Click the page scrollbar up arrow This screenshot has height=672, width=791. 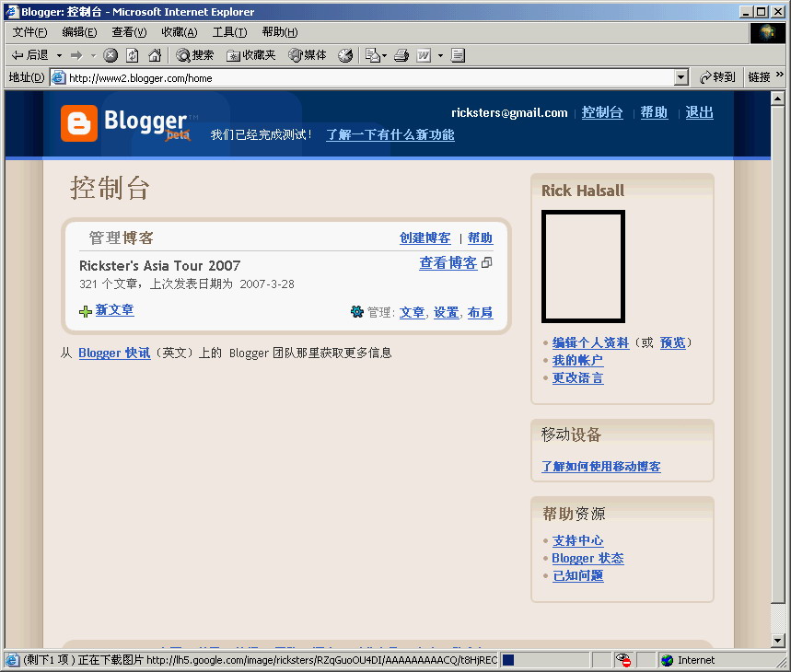[x=778, y=98]
